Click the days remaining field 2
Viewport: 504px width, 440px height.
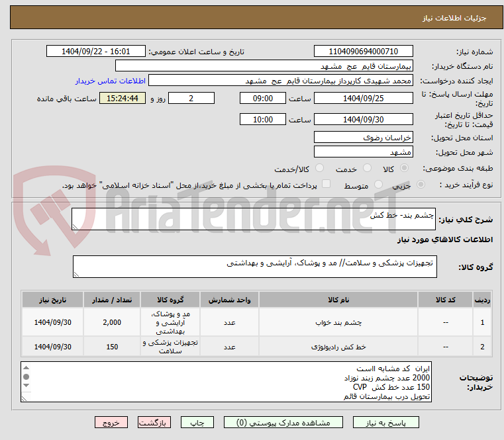tap(191, 99)
